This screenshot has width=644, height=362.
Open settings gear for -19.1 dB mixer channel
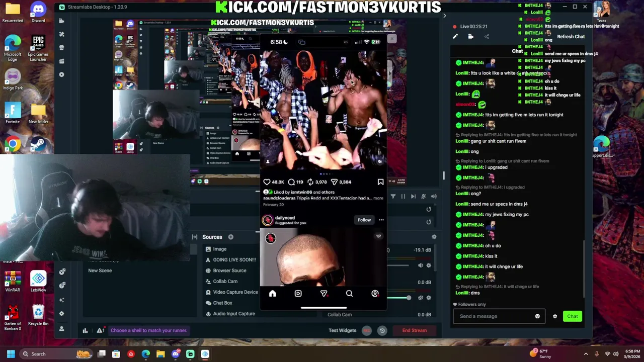(x=429, y=265)
